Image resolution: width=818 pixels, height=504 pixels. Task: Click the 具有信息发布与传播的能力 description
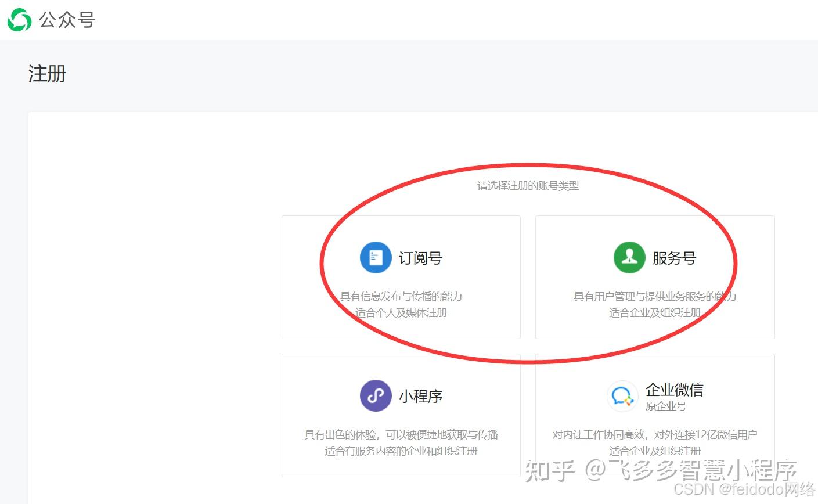point(401,296)
